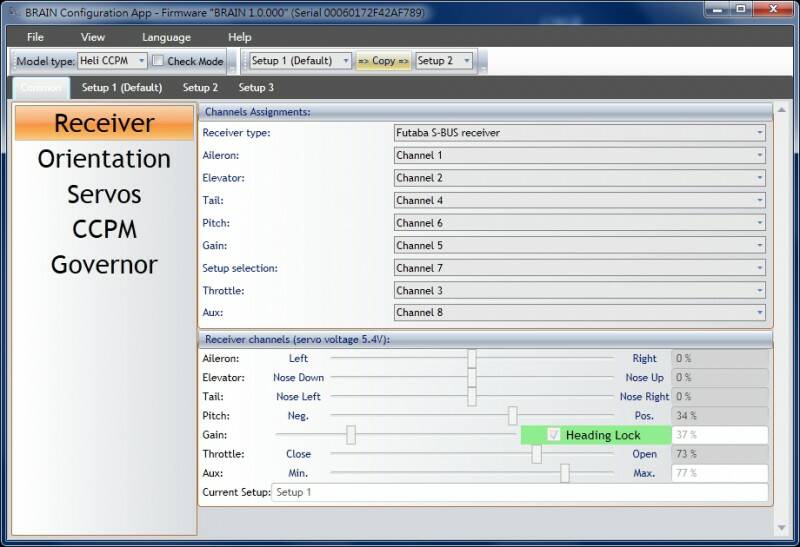The width and height of the screenshot is (800, 547).
Task: Go to the Servos section
Action: pos(104,194)
